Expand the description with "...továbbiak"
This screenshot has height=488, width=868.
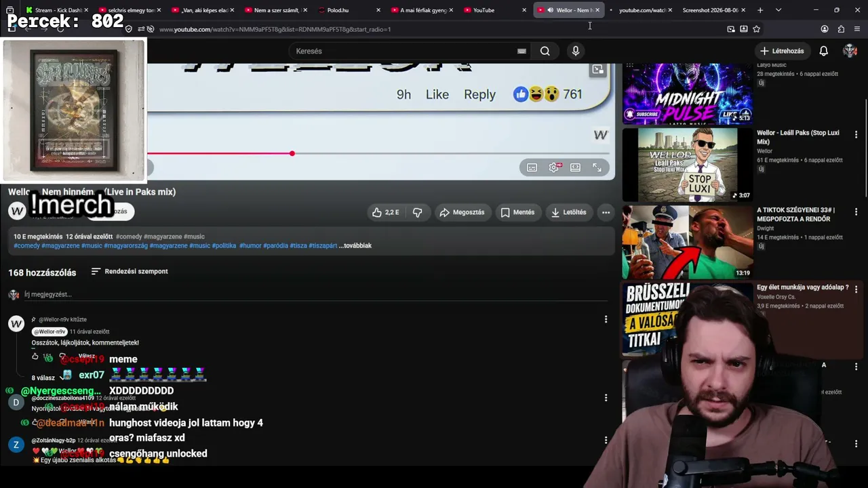pos(355,245)
